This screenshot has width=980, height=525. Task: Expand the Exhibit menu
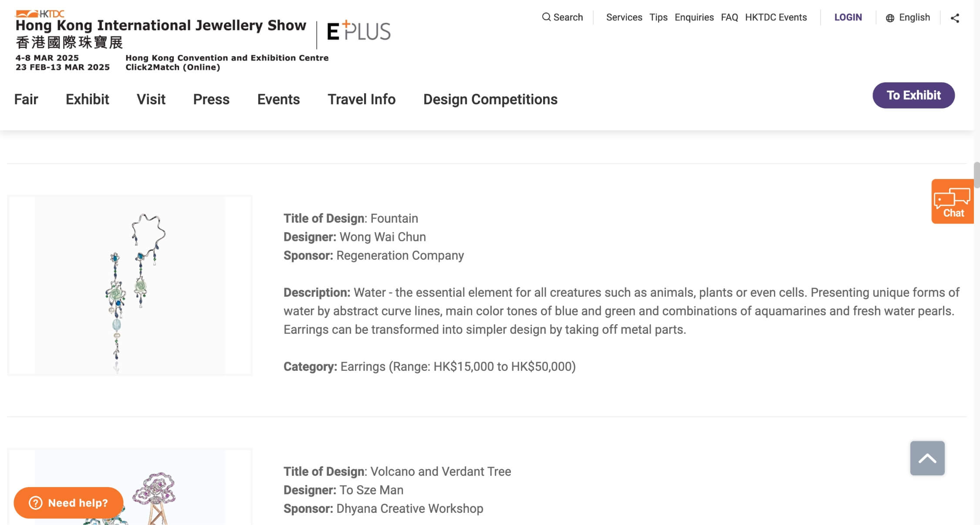click(x=87, y=99)
